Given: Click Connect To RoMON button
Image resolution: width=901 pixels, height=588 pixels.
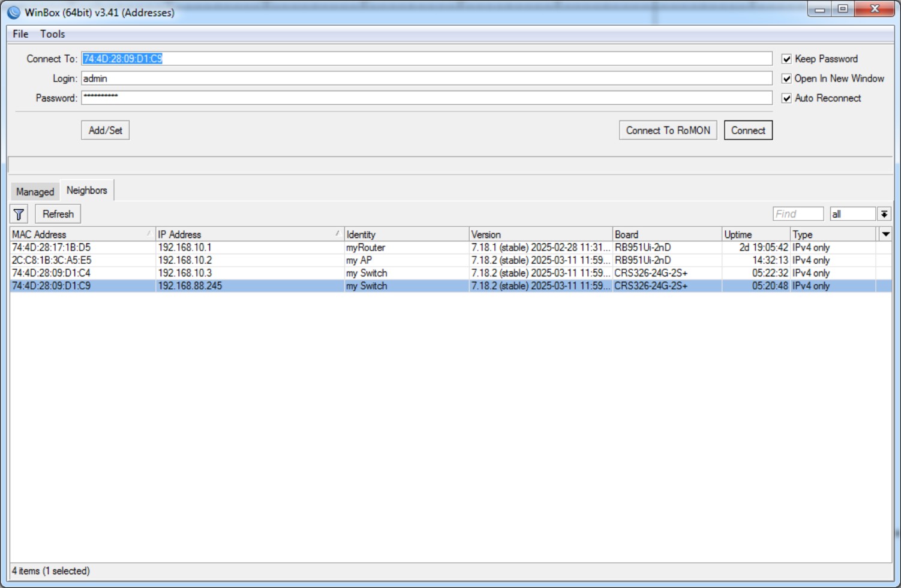Looking at the screenshot, I should (x=668, y=130).
